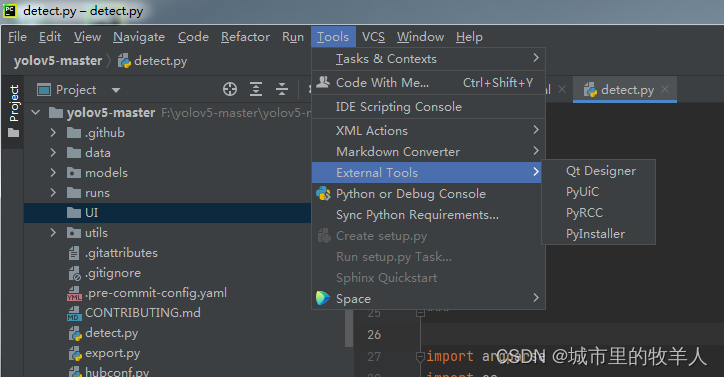The width and height of the screenshot is (724, 377).
Task: Expand the .github folder arrow
Action: click(53, 133)
